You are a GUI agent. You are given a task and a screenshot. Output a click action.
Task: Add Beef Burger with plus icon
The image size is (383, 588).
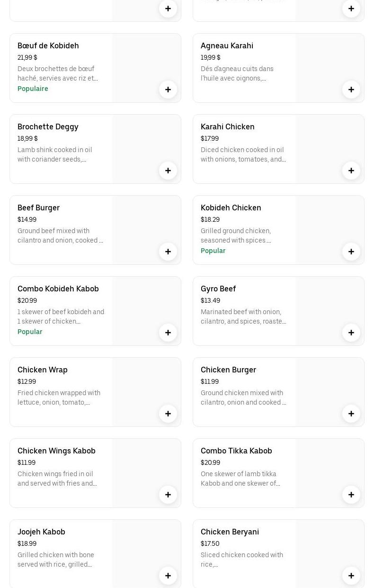(x=168, y=252)
